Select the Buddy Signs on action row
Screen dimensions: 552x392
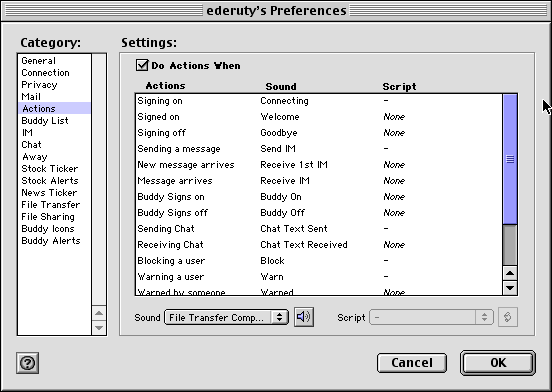[319, 197]
